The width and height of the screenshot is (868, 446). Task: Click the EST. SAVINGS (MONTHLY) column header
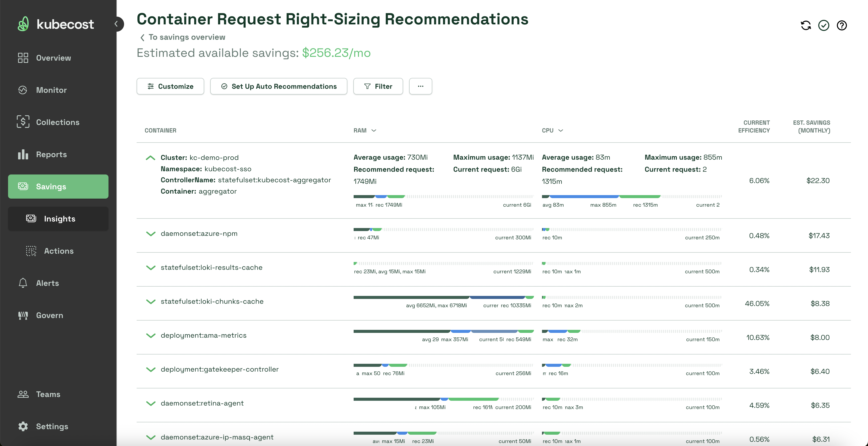[x=811, y=126]
